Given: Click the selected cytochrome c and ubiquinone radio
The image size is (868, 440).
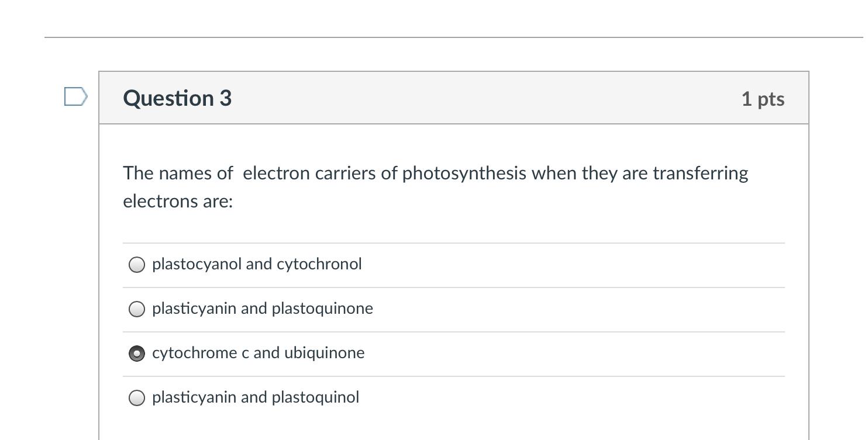Looking at the screenshot, I should pos(137,354).
